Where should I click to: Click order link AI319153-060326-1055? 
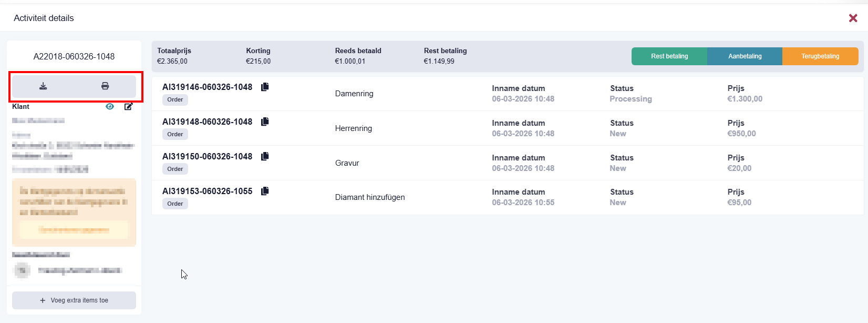[207, 191]
